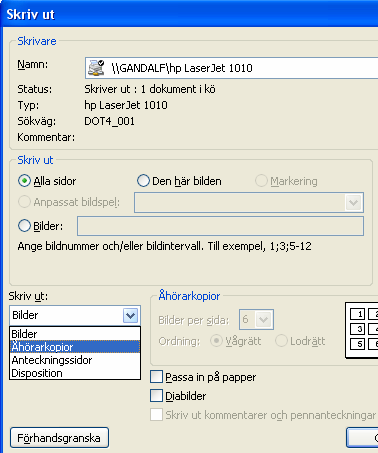Tick the Diabilder checkbox
Screen dimensions: 378x453
tap(157, 396)
